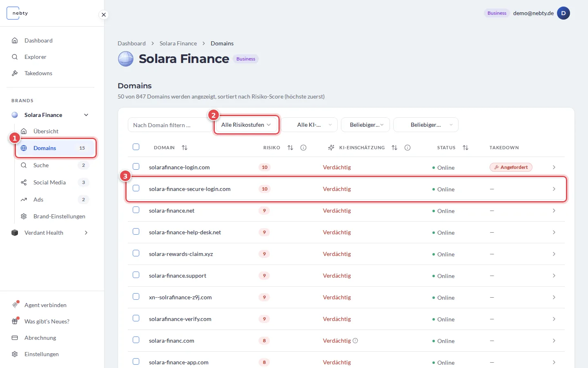This screenshot has width=588, height=368.
Task: Select the solara-finance-secure-login.com checkbox
Action: 136,188
